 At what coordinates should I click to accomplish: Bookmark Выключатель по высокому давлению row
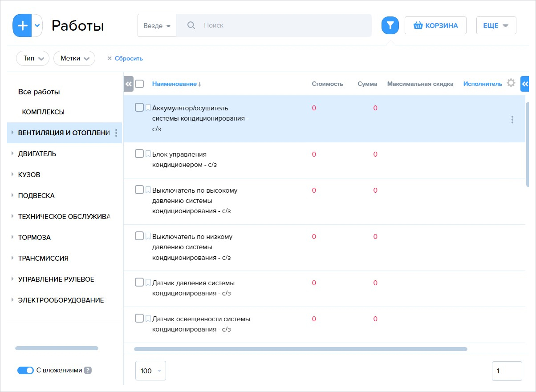pos(148,190)
